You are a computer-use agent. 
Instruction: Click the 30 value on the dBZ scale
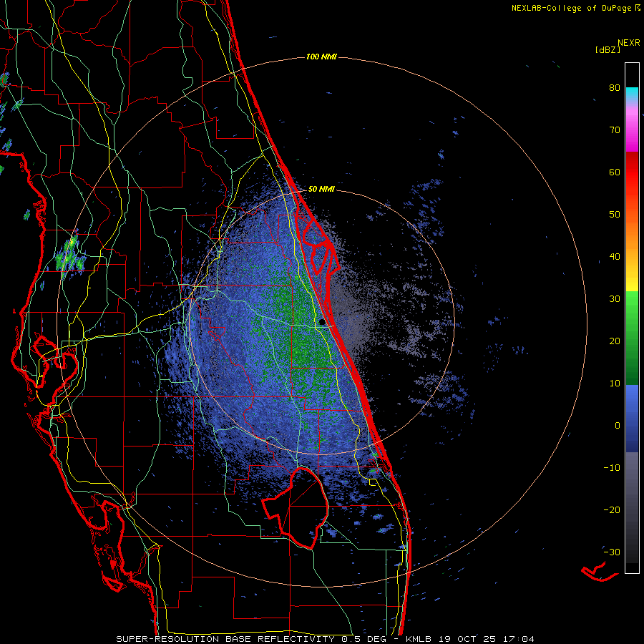click(615, 299)
